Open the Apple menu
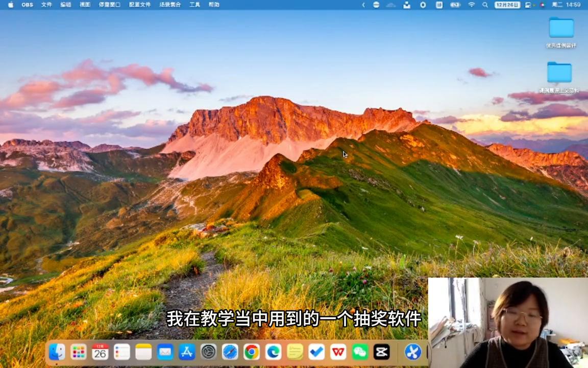The height and width of the screenshot is (368, 588). click(x=10, y=5)
